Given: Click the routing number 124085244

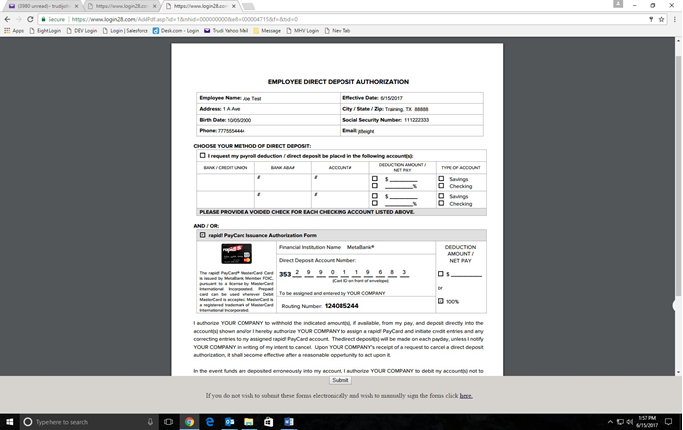Looking at the screenshot, I should [342, 306].
